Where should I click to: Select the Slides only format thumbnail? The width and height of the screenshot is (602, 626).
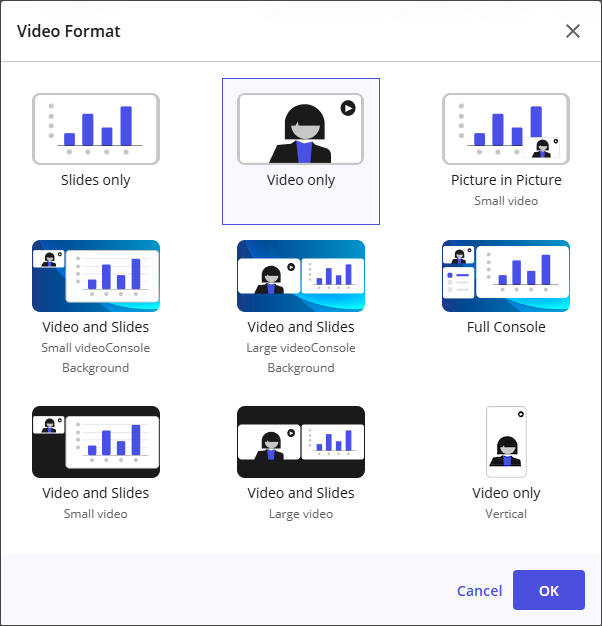(x=96, y=129)
